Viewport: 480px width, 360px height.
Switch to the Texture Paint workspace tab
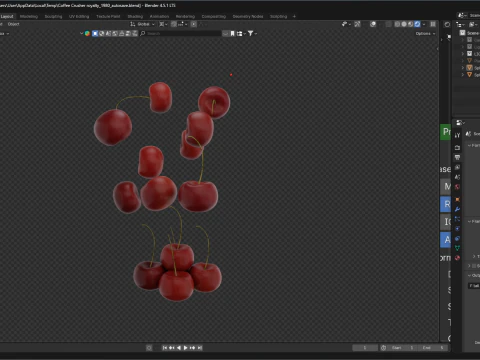108,16
